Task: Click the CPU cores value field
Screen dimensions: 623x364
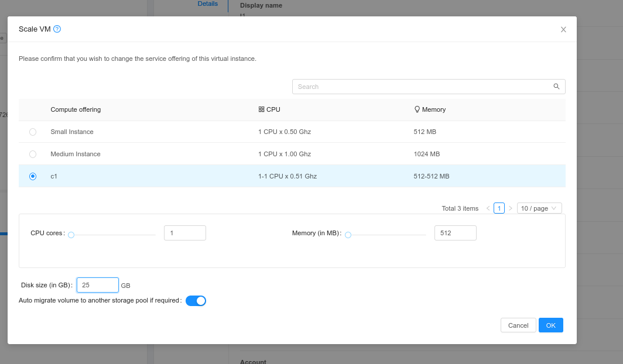Action: pyautogui.click(x=185, y=233)
